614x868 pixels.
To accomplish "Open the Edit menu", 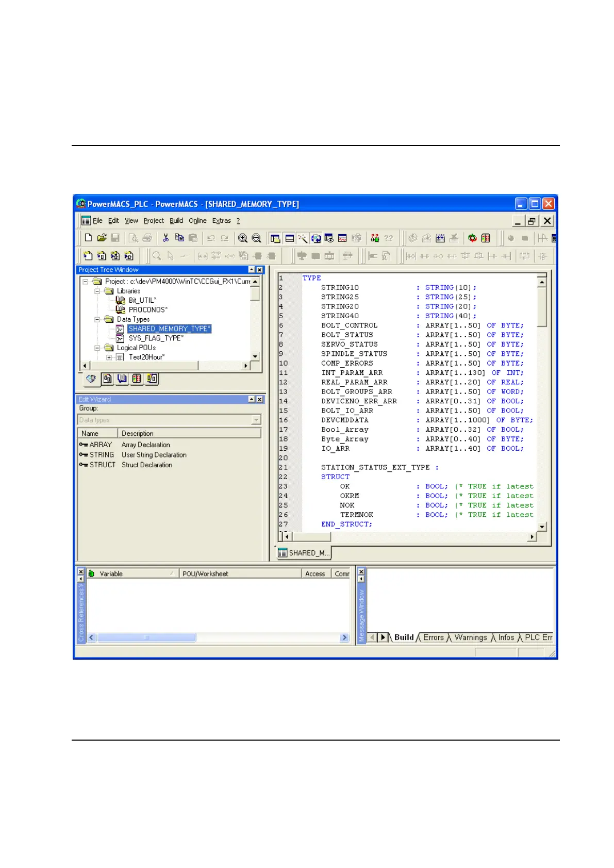I will click(x=113, y=221).
